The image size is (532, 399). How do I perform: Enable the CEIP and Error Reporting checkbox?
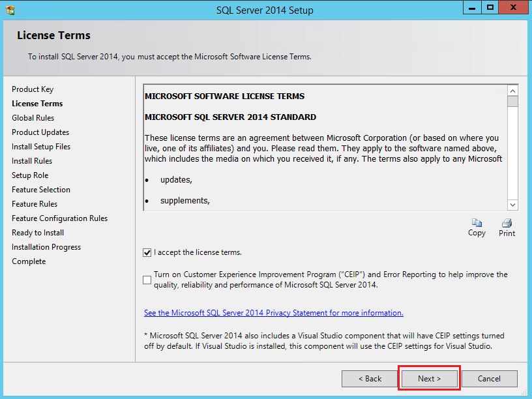coord(147,280)
